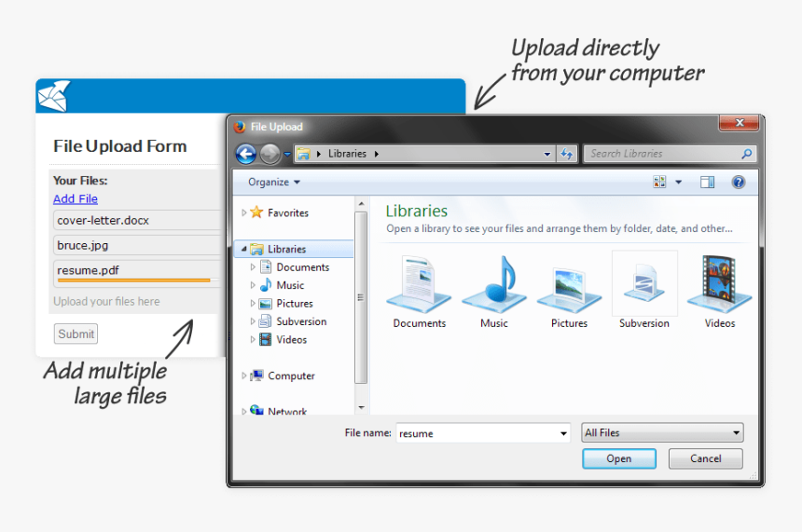
Task: Expand the arrow after Libraries breadcrumb
Action: tap(377, 154)
